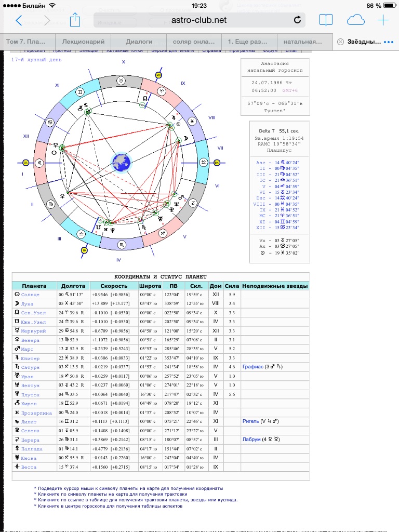Image resolution: width=399 pixels, height=532 pixels.
Task: Reload the astro-club.net page
Action: coord(297,20)
